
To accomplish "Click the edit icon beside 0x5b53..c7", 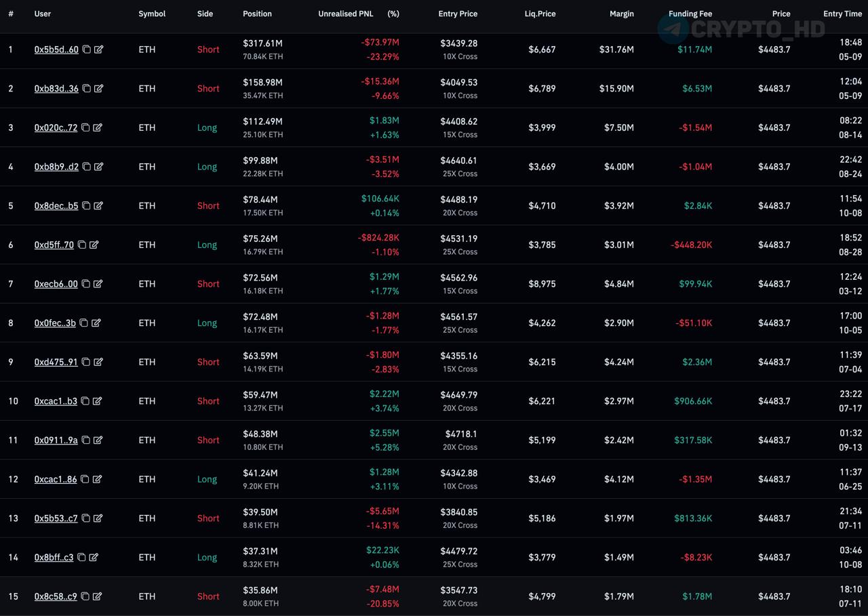I will 98,518.
